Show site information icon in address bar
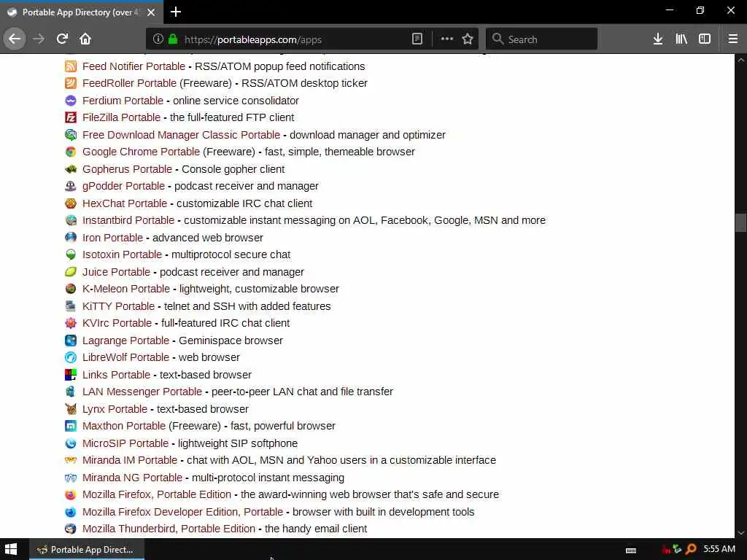Screen dimensions: 747x560 tap(158, 39)
